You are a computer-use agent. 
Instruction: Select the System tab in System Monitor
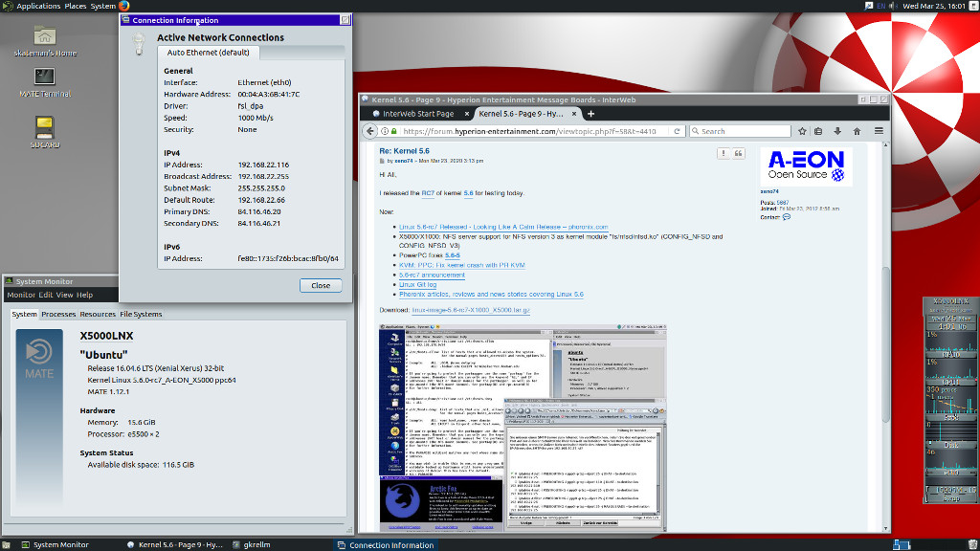pos(24,314)
